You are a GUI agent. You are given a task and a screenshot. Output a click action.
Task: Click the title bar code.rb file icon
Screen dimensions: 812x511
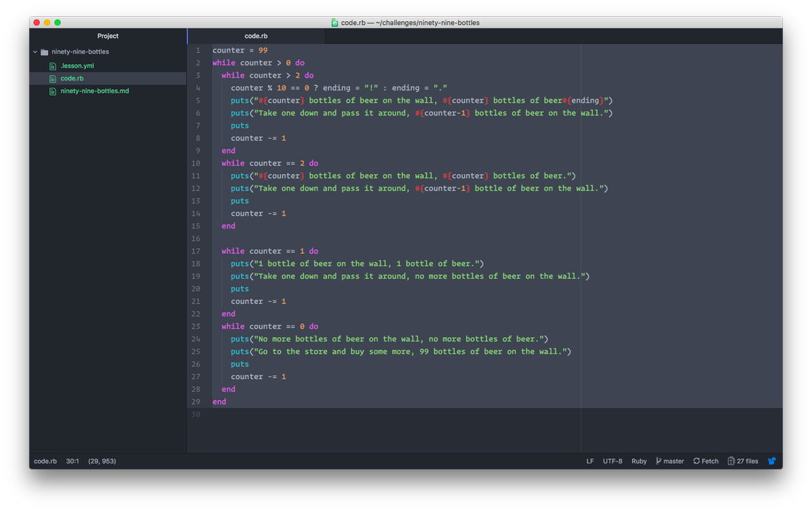(335, 22)
